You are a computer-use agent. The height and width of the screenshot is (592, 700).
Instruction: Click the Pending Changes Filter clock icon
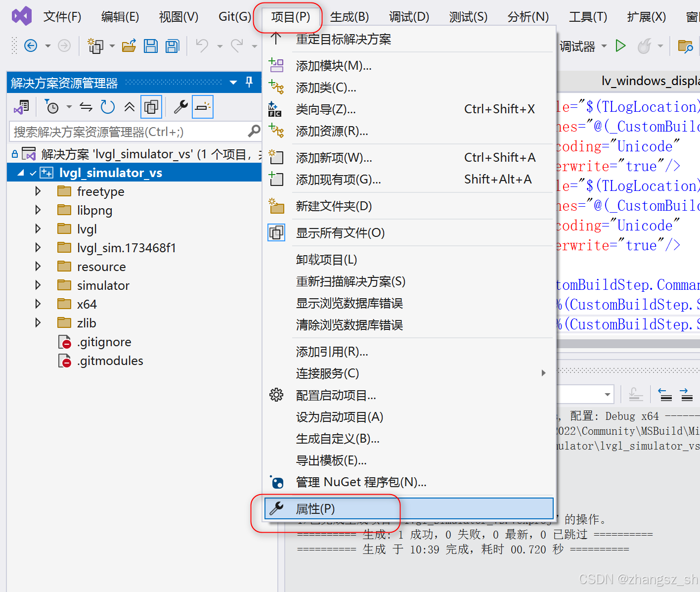[x=51, y=107]
